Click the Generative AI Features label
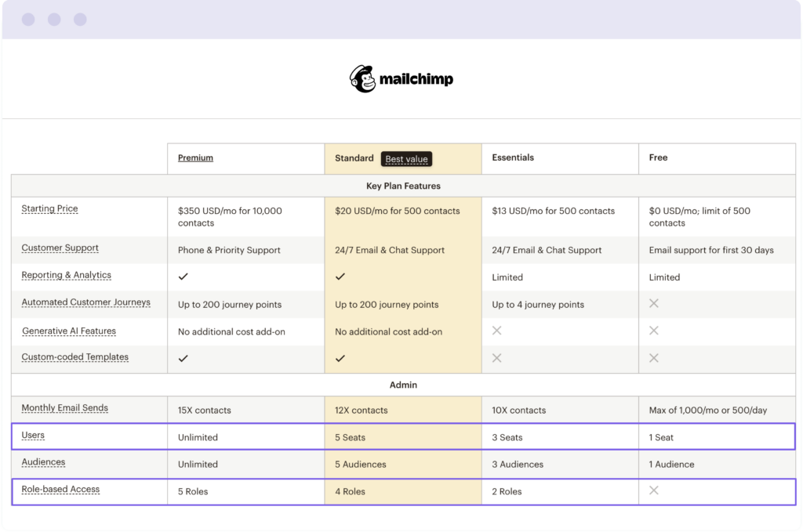Viewport: 803px width, 532px height. pos(69,331)
